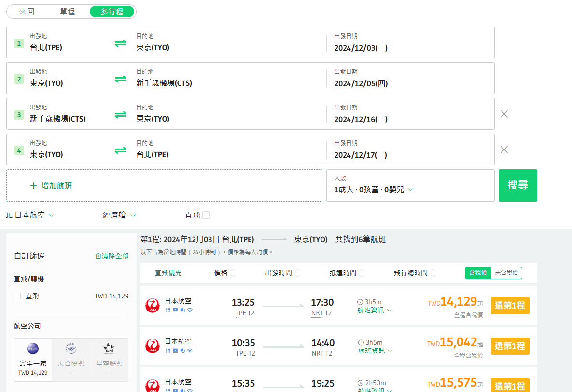Select the Star Alliance 星空聯盟 filter

(x=109, y=360)
